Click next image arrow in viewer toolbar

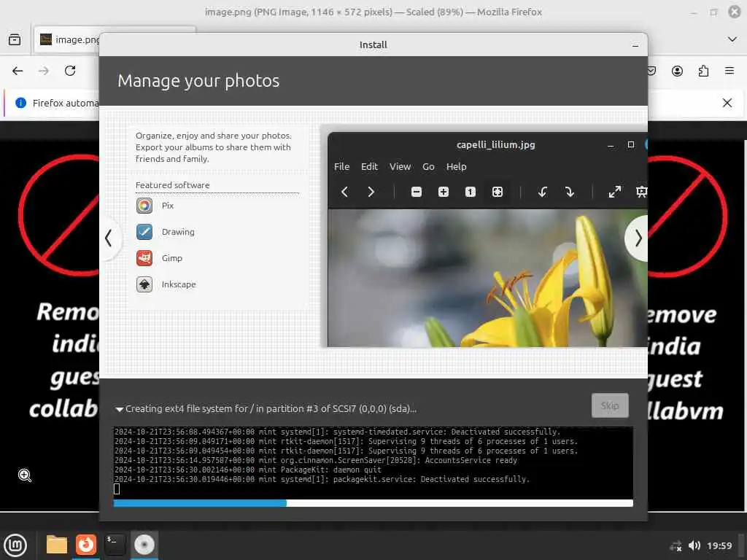click(x=371, y=192)
